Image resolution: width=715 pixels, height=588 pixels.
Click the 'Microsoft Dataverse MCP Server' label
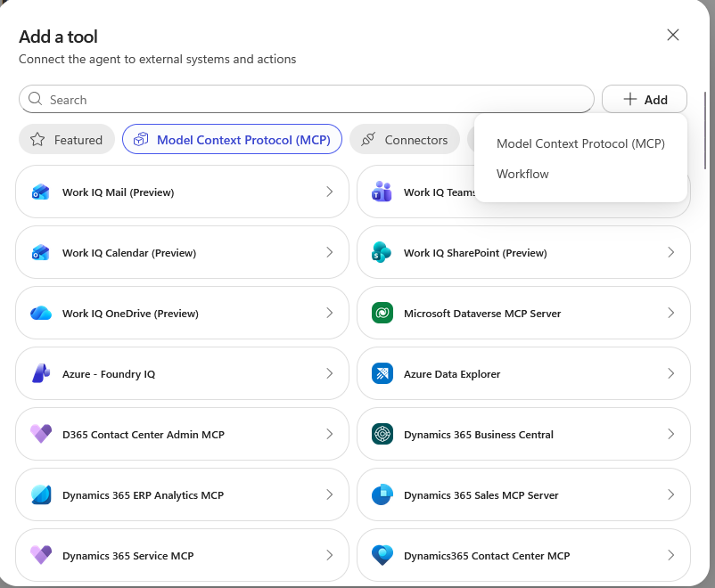(482, 314)
